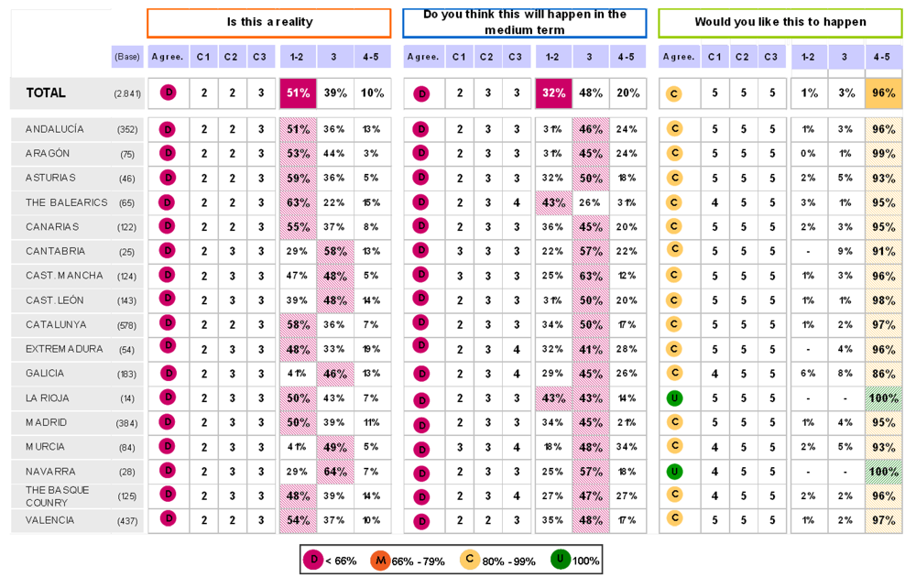916x588 pixels.
Task: Click the CATALUNYA row label
Action: point(56,324)
